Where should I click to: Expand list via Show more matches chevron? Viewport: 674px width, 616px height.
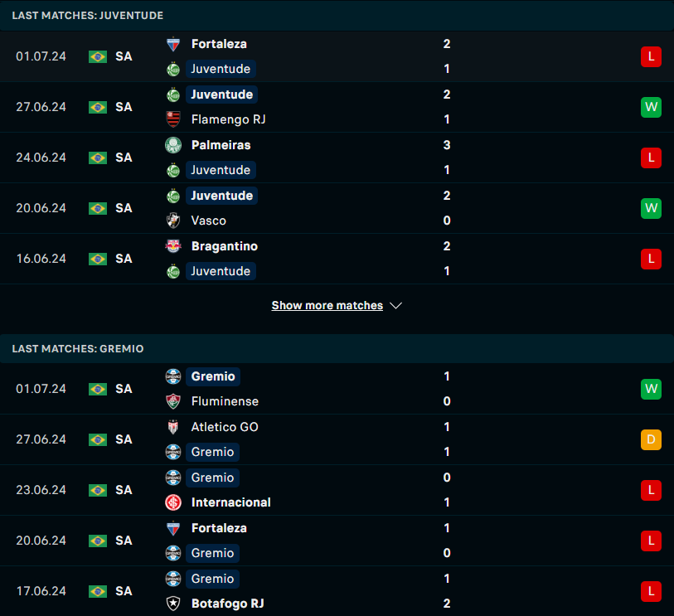coord(395,305)
